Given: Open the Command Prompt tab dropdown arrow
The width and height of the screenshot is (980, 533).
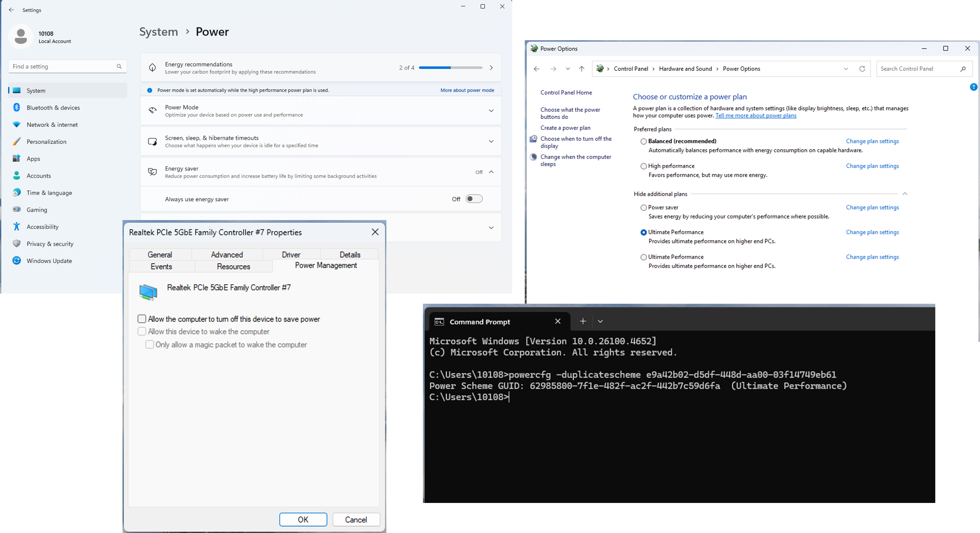Looking at the screenshot, I should pos(600,321).
